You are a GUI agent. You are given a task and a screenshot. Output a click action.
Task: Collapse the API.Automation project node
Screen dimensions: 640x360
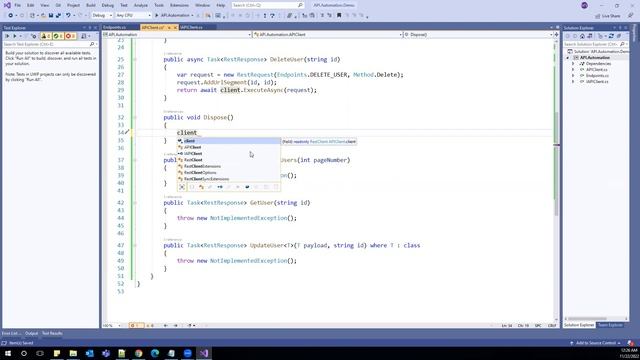click(568, 58)
